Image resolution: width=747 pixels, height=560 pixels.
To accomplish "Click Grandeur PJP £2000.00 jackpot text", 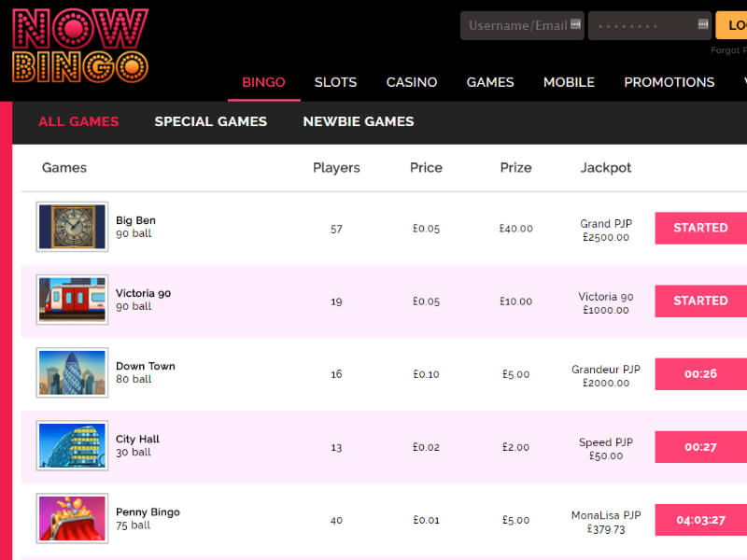I will click(606, 376).
